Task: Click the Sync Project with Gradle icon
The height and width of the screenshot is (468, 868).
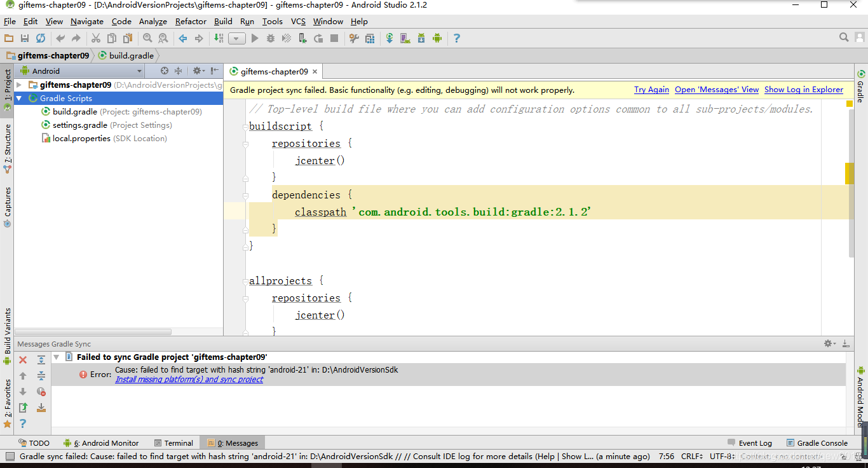Action: [390, 38]
